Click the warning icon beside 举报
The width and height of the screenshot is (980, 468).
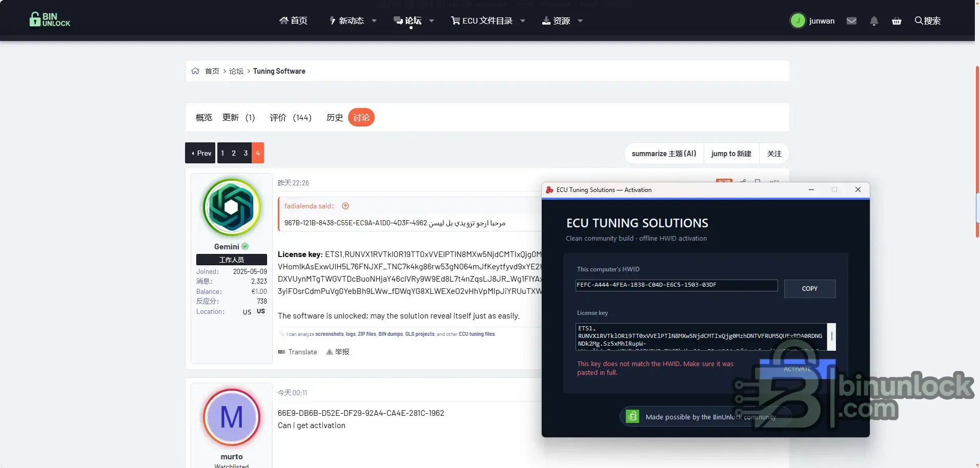330,352
